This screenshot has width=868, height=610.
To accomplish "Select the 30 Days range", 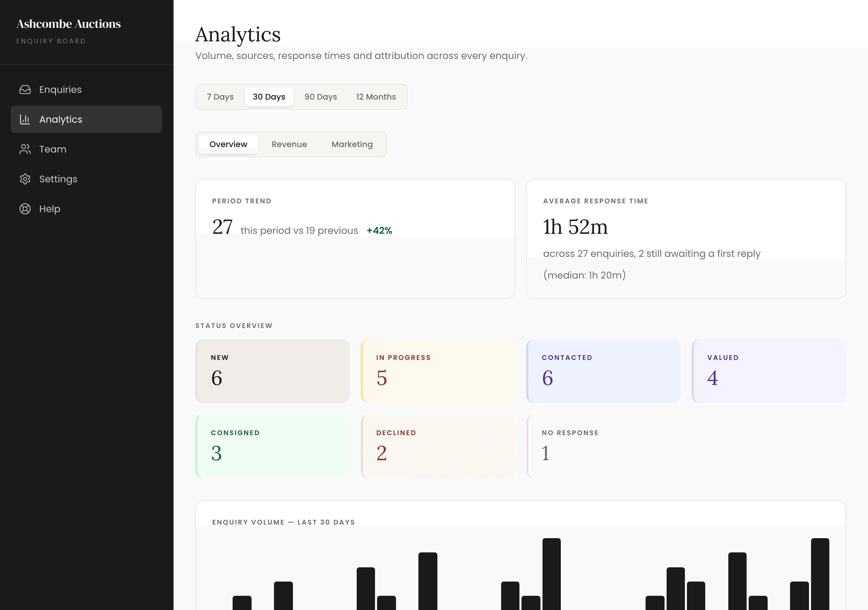I will [x=269, y=97].
